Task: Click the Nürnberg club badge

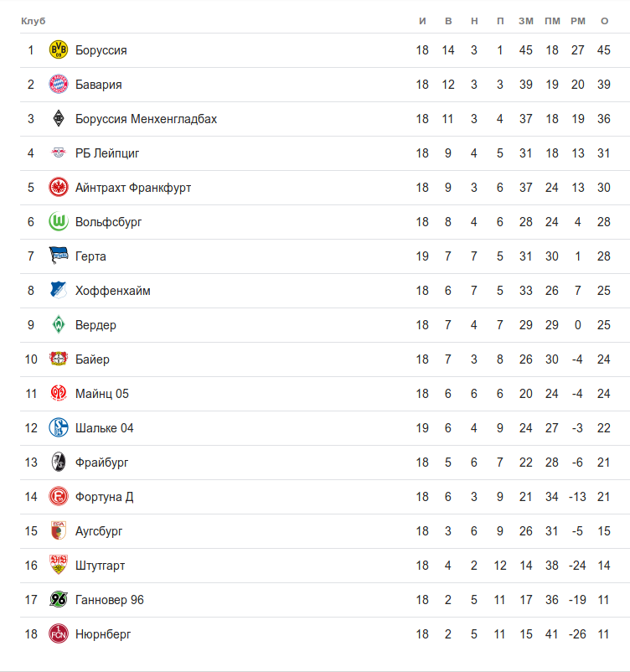Action: (59, 634)
